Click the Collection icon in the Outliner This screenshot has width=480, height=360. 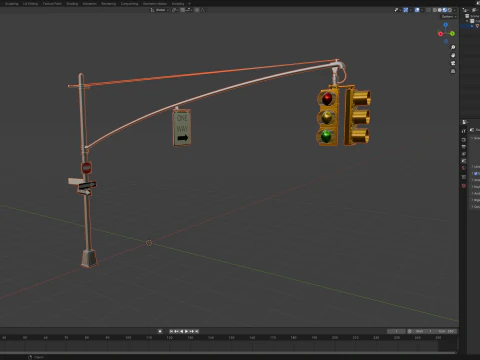point(472,21)
